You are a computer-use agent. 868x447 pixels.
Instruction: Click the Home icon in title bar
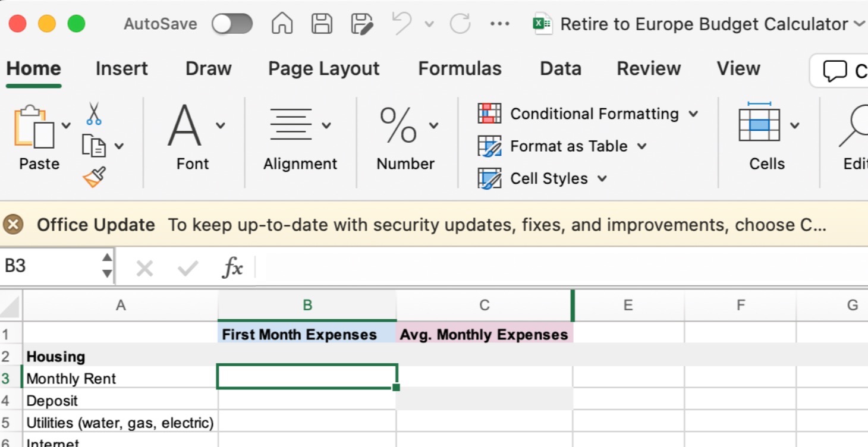tap(282, 24)
